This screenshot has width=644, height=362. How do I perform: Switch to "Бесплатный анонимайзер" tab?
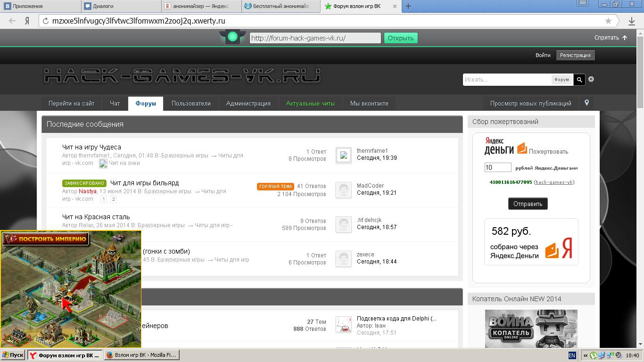[x=281, y=6]
